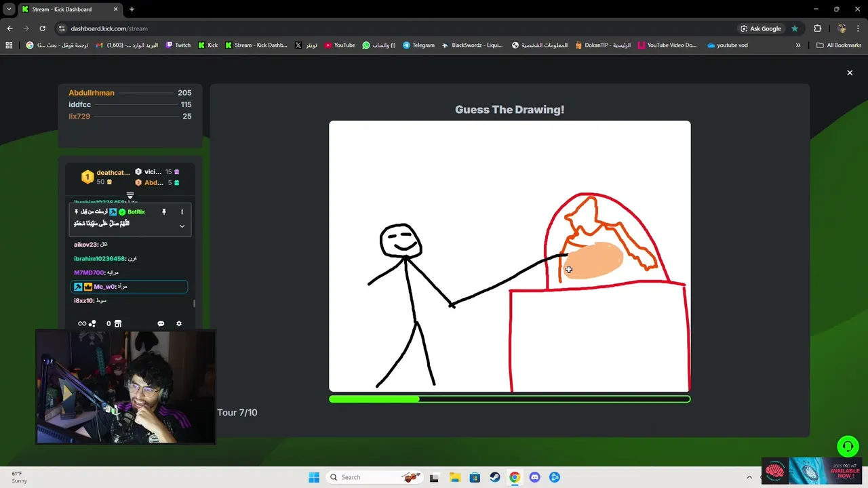Click the chat scrollbar thumb
This screenshot has width=868, height=488.
tap(195, 303)
